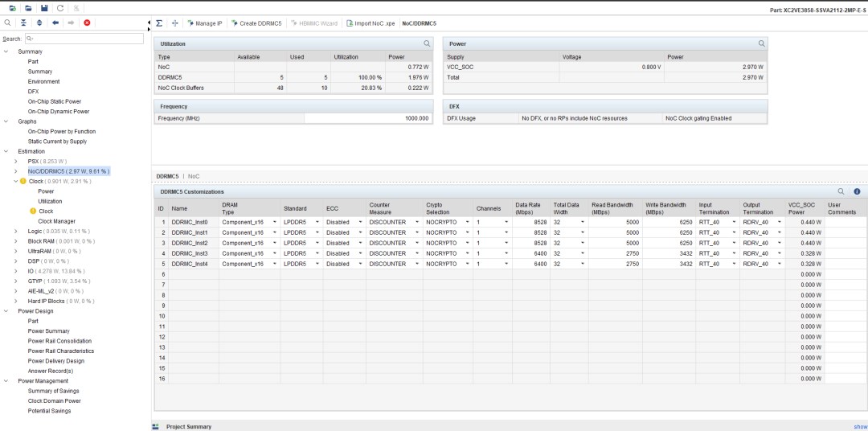Expand the Logic (0.035 W) node
The image size is (868, 431).
coord(15,231)
